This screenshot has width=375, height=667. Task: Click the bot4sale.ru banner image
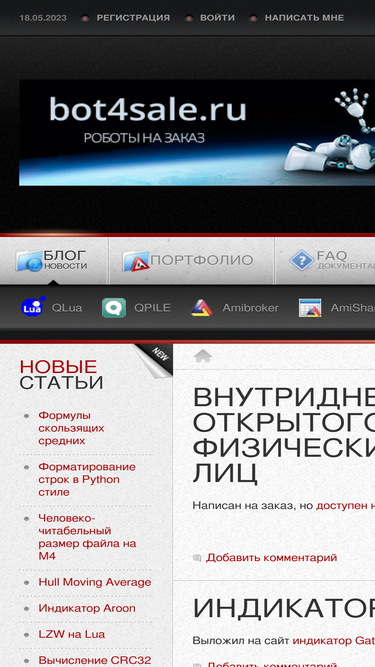click(197, 133)
